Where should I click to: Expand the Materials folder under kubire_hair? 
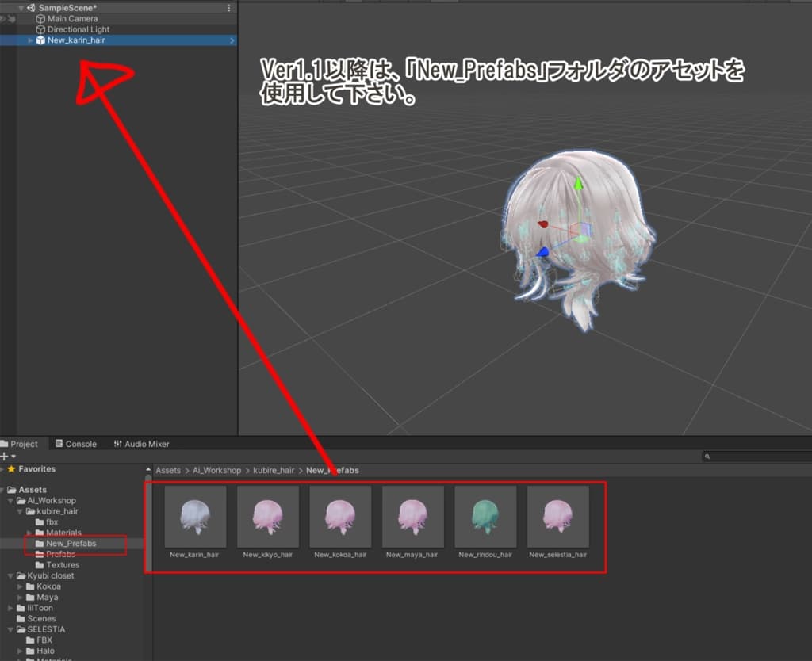click(29, 533)
